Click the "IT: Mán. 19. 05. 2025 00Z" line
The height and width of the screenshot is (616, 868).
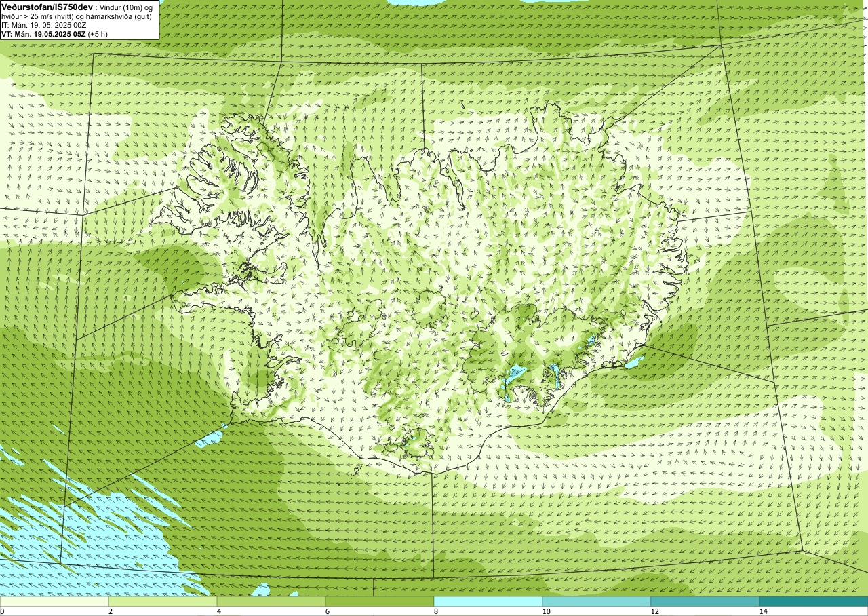tap(44, 25)
